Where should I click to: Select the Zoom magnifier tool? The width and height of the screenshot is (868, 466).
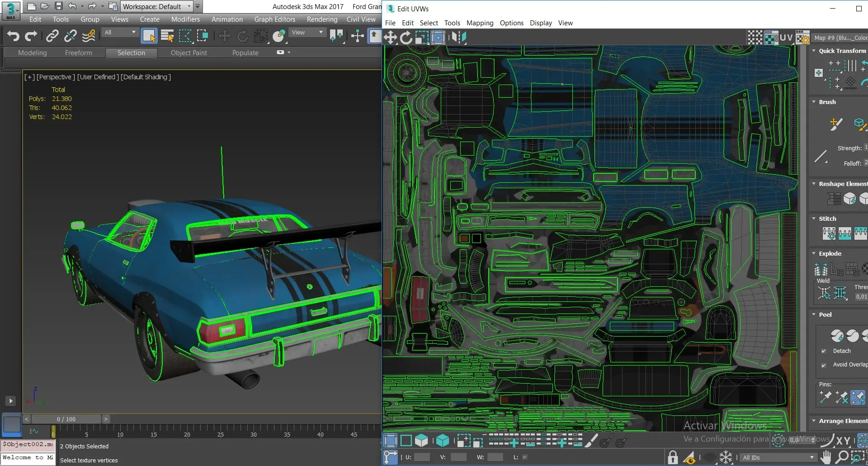841,457
